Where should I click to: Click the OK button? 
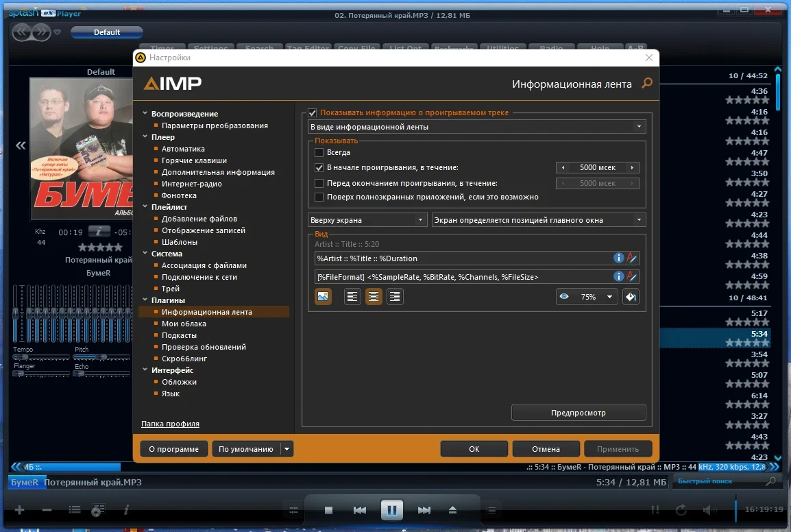tap(474, 449)
